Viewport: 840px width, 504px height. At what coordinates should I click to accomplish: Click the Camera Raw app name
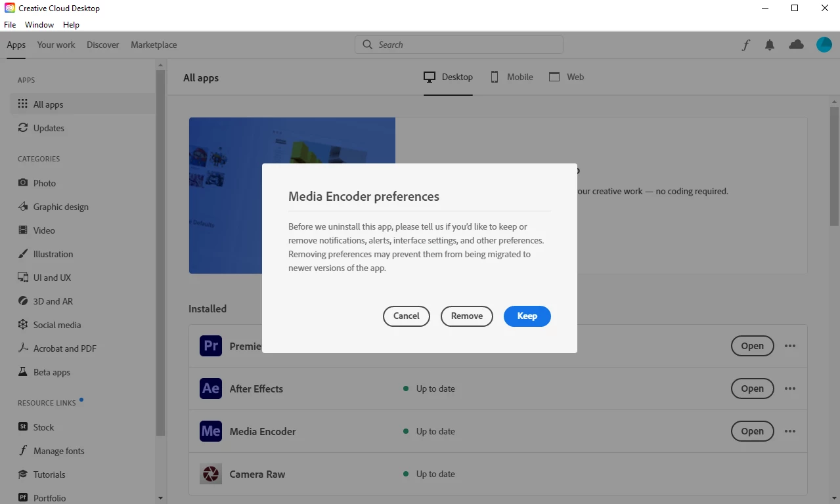pos(257,474)
